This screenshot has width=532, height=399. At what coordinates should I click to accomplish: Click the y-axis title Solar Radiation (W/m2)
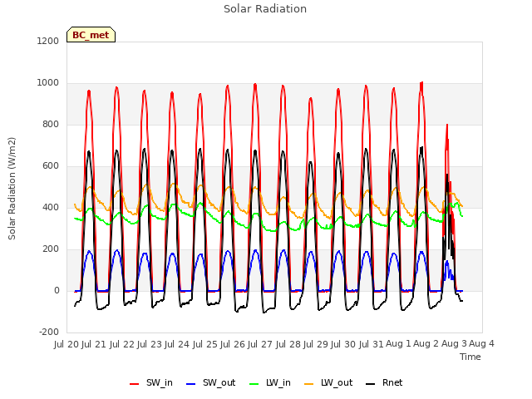pos(12,189)
